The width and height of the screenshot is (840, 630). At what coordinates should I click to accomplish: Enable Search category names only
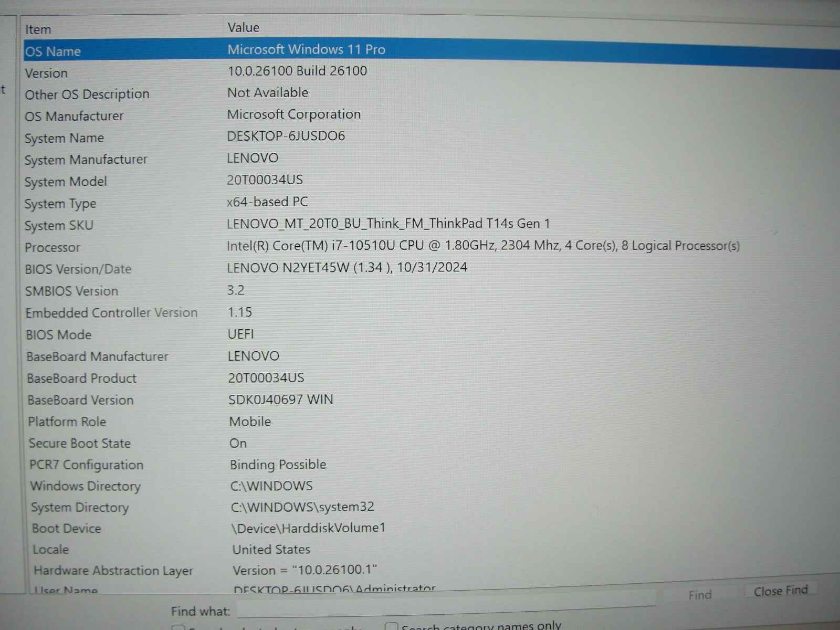click(392, 626)
